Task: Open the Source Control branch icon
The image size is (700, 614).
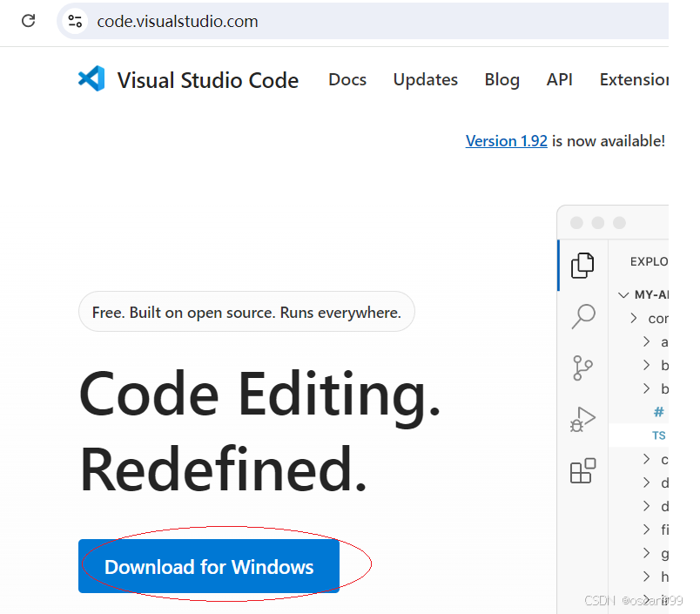Action: [582, 368]
